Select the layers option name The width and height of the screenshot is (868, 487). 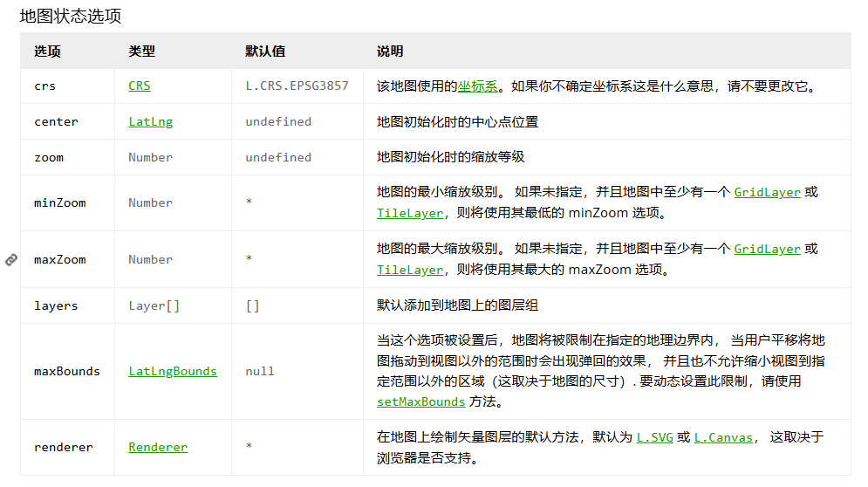pos(56,305)
